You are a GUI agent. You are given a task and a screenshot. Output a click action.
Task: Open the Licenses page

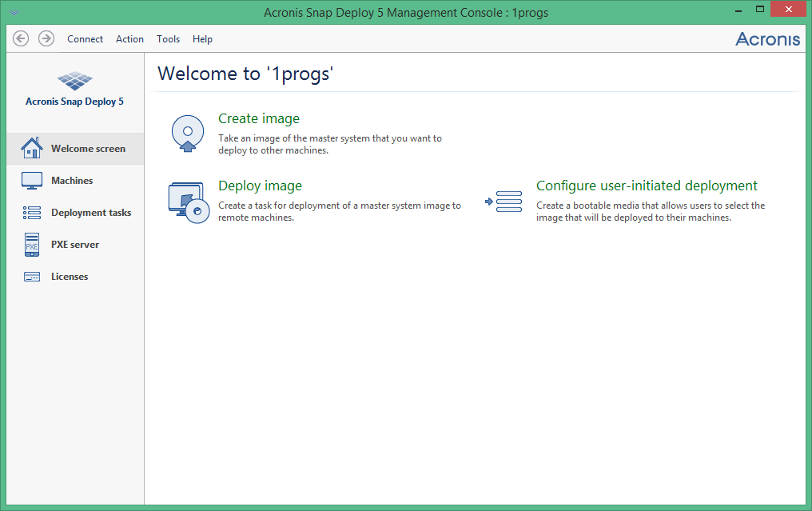76,277
